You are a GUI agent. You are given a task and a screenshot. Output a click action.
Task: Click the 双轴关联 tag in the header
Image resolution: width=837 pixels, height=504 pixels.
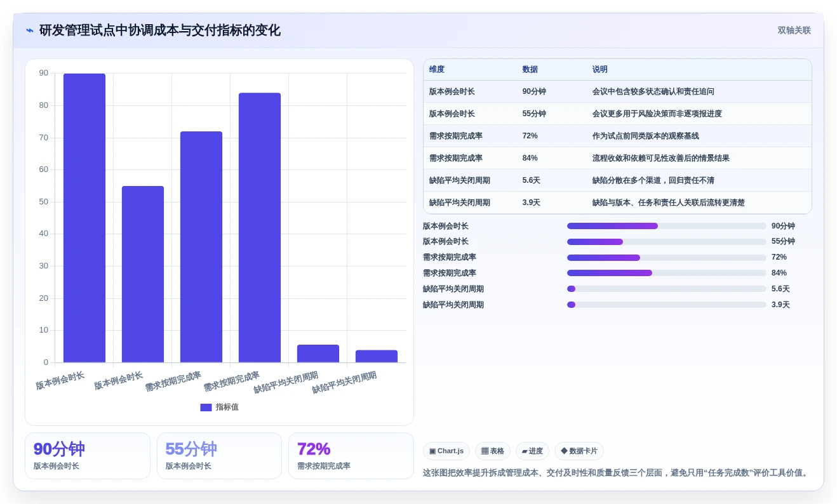pos(794,30)
